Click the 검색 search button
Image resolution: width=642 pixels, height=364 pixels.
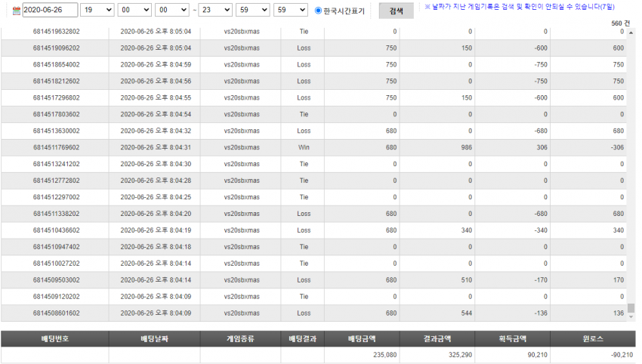[396, 11]
